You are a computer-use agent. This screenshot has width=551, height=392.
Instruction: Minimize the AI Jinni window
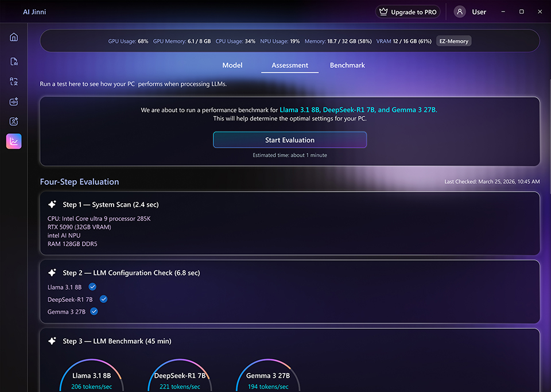[503, 11]
